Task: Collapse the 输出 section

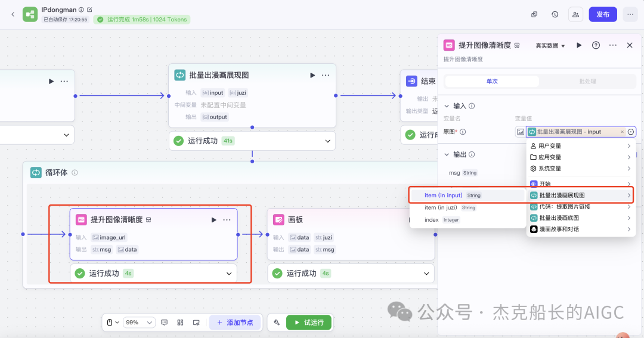Action: (447, 154)
